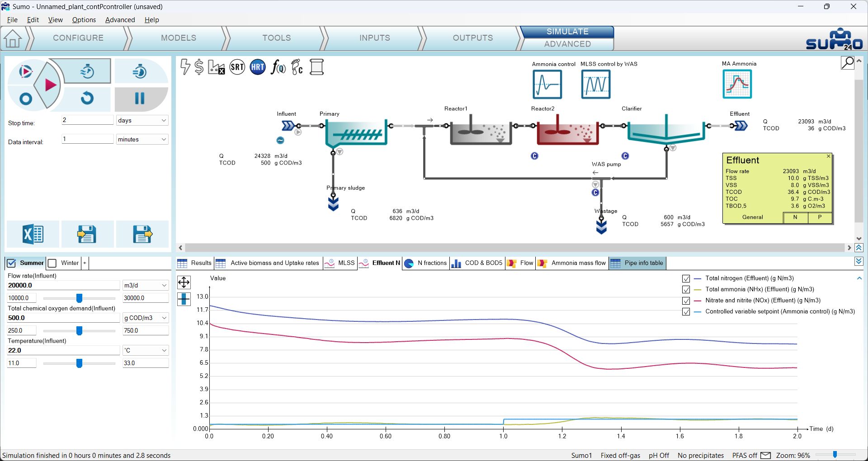Open the Ammonia control controller block
The width and height of the screenshot is (868, 461).
pyautogui.click(x=547, y=85)
